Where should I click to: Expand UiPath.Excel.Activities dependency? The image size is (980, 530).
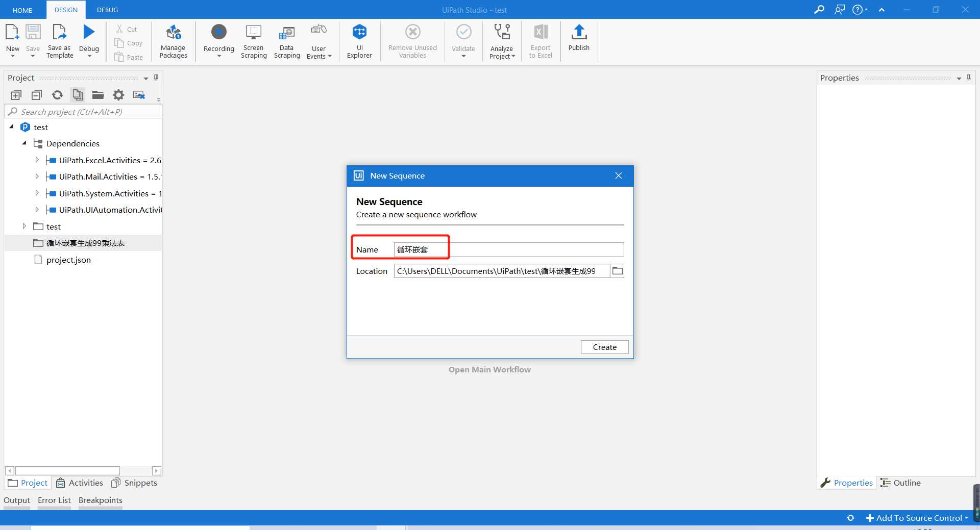click(37, 160)
